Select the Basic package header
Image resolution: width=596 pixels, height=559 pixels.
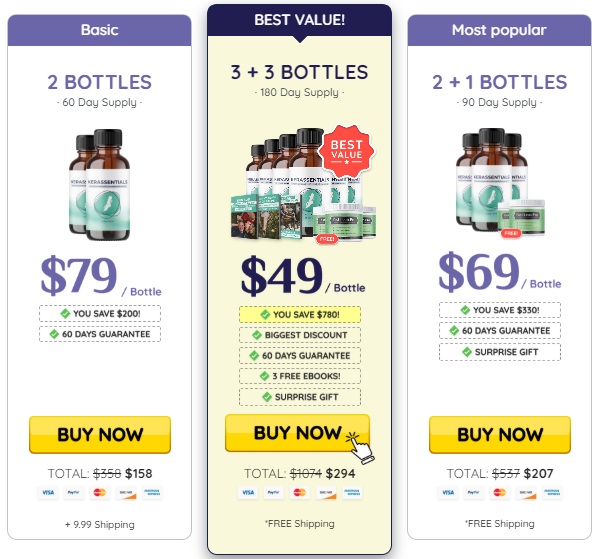pyautogui.click(x=100, y=30)
